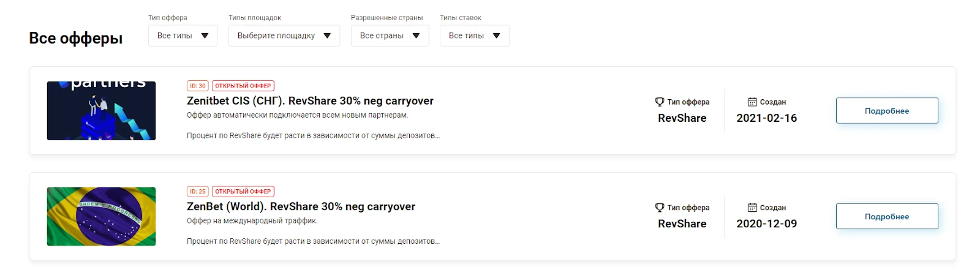Click the trophy icon in Zenitbet CIS row
Viewport: 980px width, 275px height.
pos(660,102)
